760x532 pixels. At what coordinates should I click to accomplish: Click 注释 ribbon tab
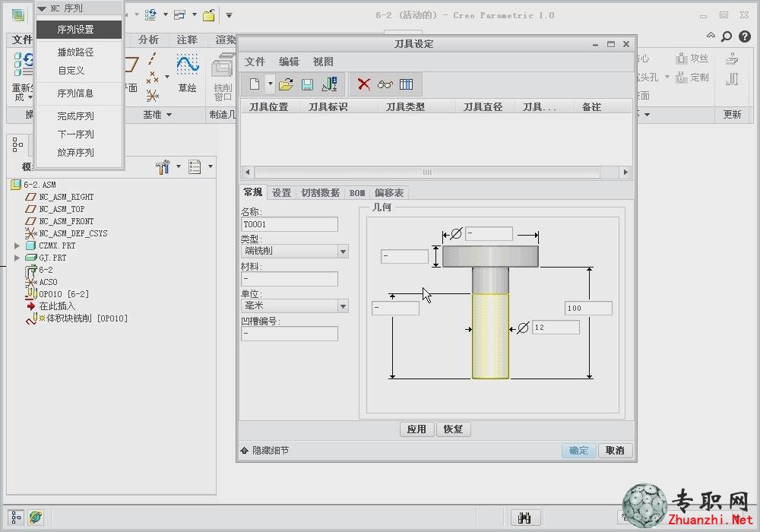(187, 40)
